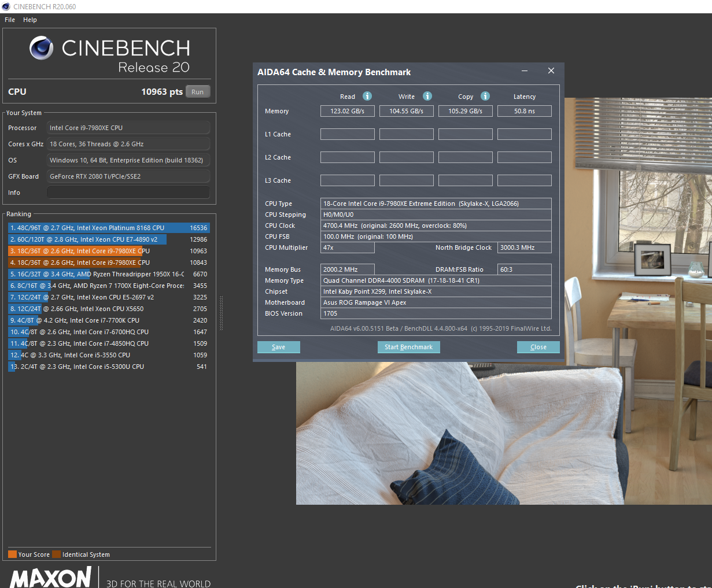Image resolution: width=712 pixels, height=588 pixels.
Task: Click the Memory Read value field
Action: [x=348, y=111]
